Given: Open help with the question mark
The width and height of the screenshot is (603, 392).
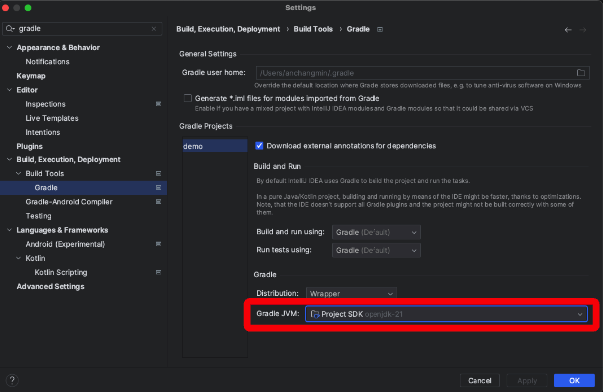Looking at the screenshot, I should point(12,380).
